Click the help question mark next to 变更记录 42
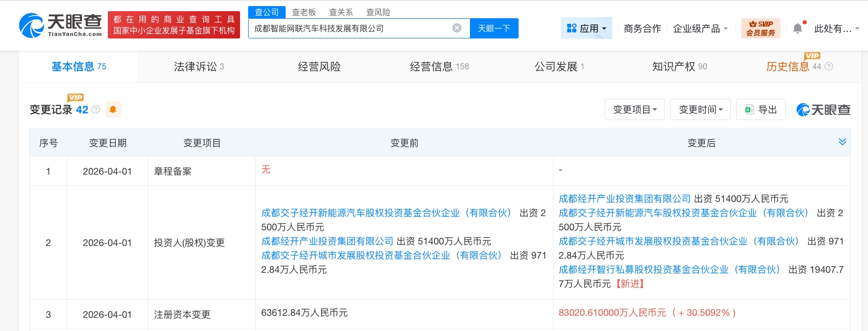The height and width of the screenshot is (331, 868). [96, 109]
